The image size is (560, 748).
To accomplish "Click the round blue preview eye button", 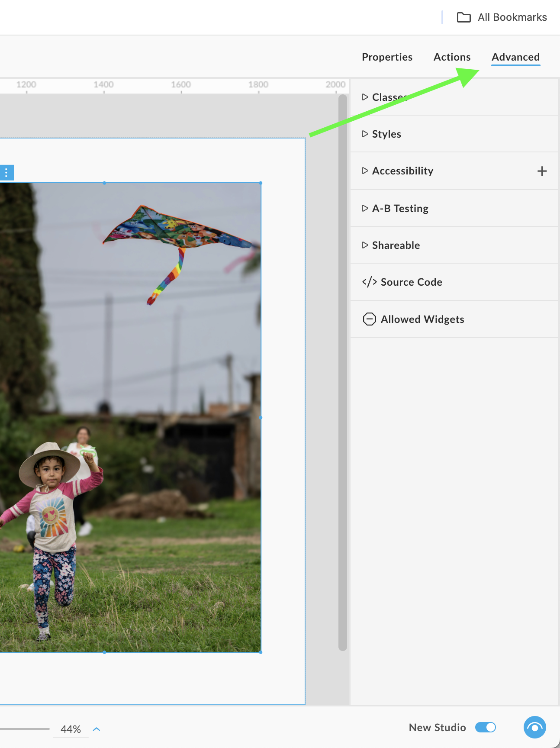I will (x=534, y=727).
